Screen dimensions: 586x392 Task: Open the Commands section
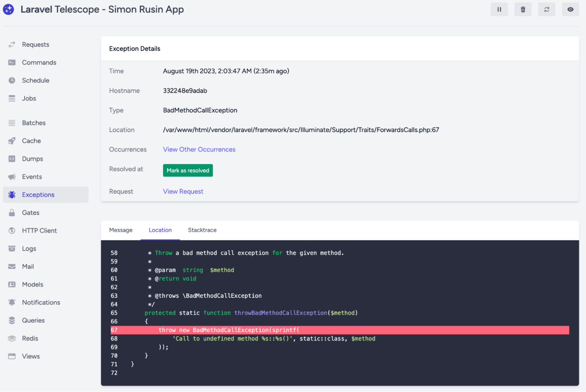pyautogui.click(x=39, y=62)
